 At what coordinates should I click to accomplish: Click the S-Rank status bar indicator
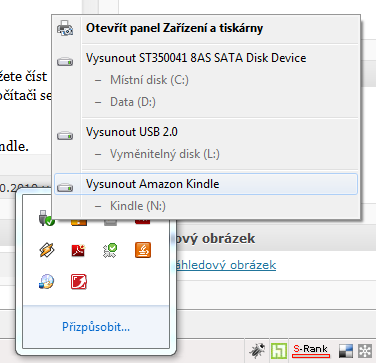(311, 350)
